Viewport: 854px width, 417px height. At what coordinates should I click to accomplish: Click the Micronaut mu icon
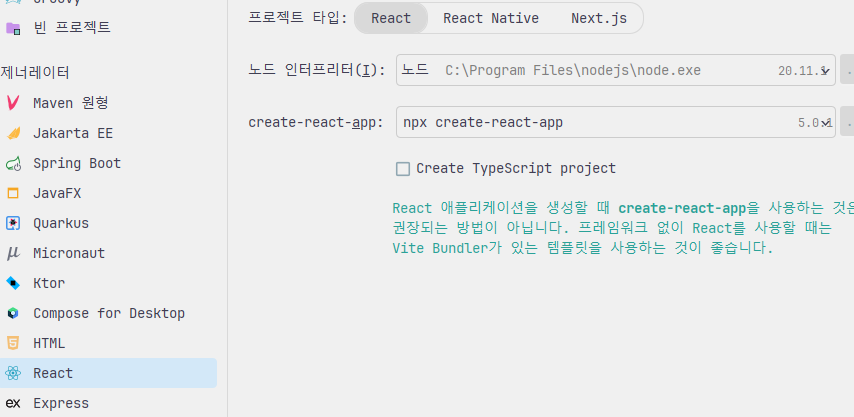pos(13,253)
